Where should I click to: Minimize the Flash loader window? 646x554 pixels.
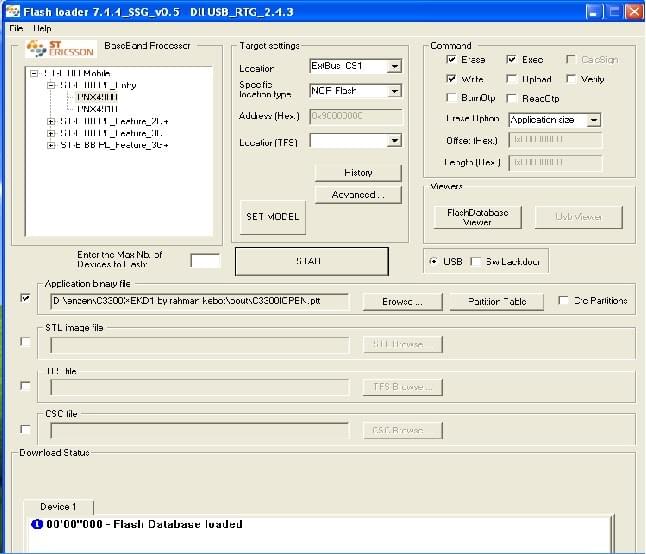click(593, 12)
